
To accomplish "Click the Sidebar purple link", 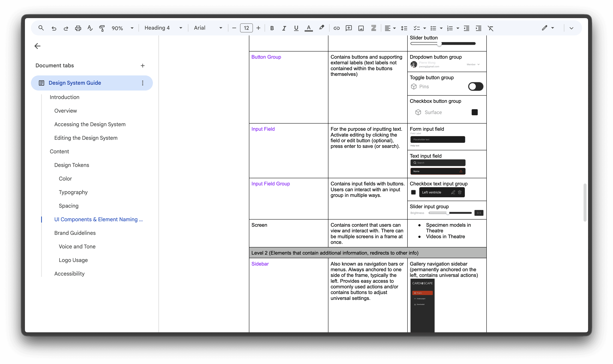I will (260, 264).
